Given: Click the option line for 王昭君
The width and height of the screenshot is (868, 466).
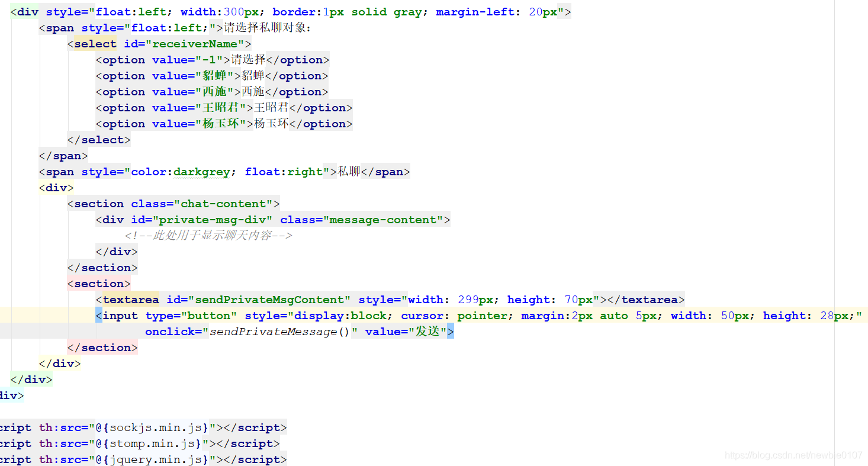Looking at the screenshot, I should tap(224, 108).
